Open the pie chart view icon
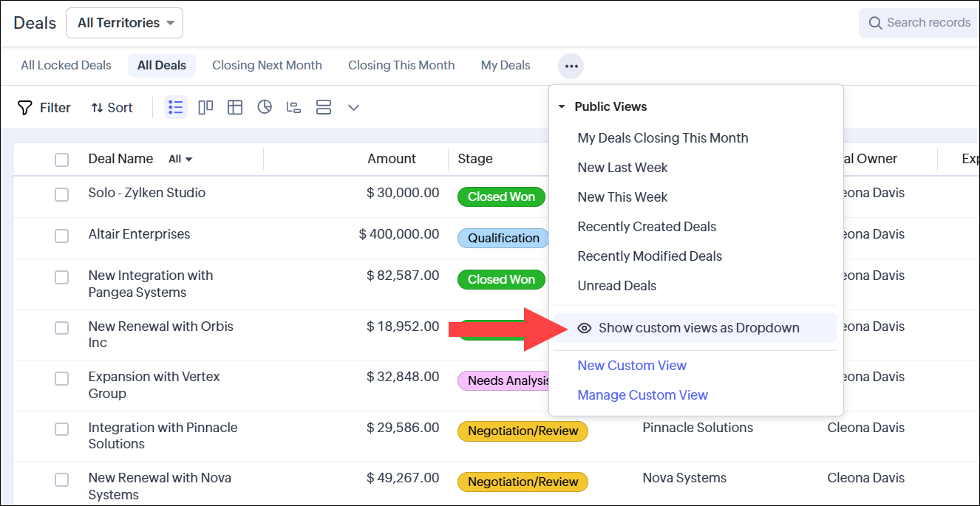The image size is (980, 506). [265, 107]
